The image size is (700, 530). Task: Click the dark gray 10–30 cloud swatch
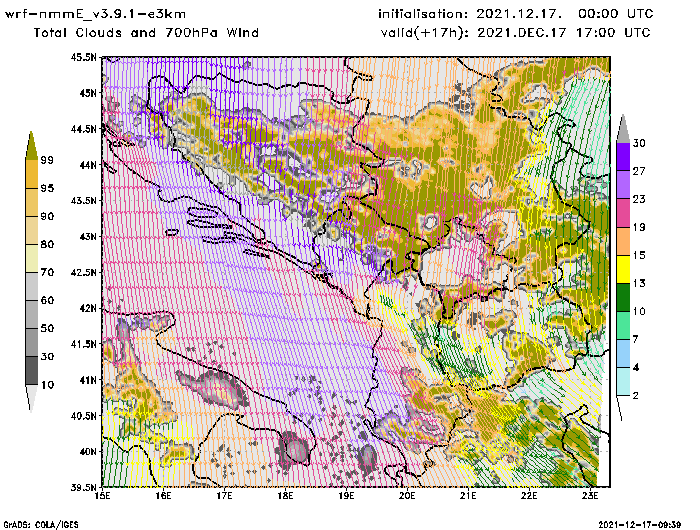pos(31,371)
